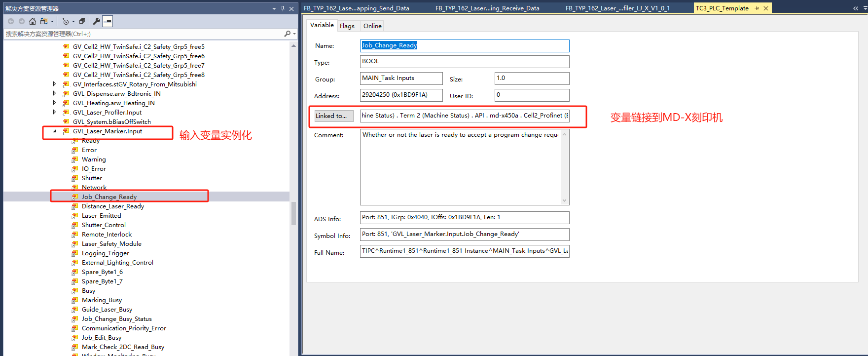
Task: Click icon beside Warning input variable
Action: click(75, 159)
